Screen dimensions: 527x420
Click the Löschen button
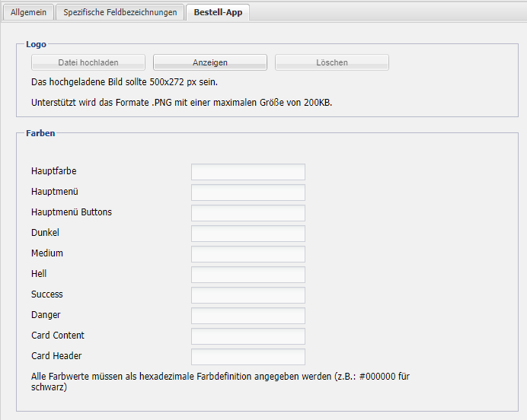click(331, 62)
